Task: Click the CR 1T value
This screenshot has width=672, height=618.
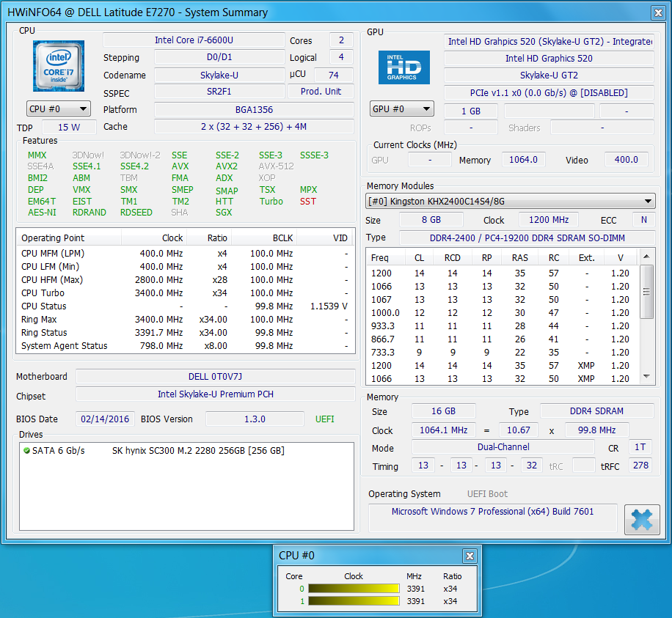Action: [x=640, y=447]
